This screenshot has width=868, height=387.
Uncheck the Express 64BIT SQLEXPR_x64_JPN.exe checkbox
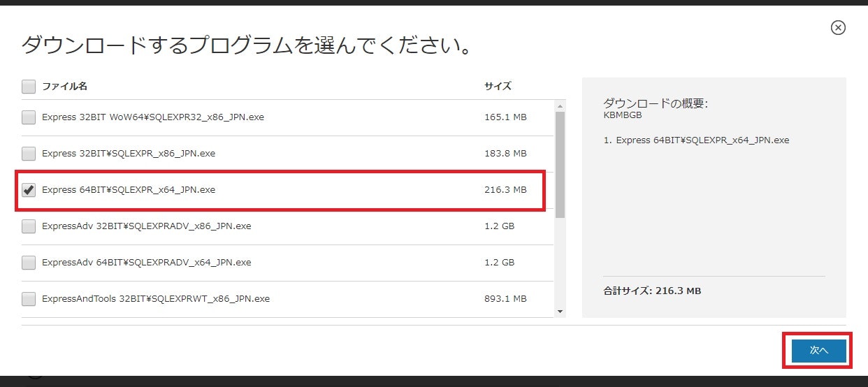point(29,190)
